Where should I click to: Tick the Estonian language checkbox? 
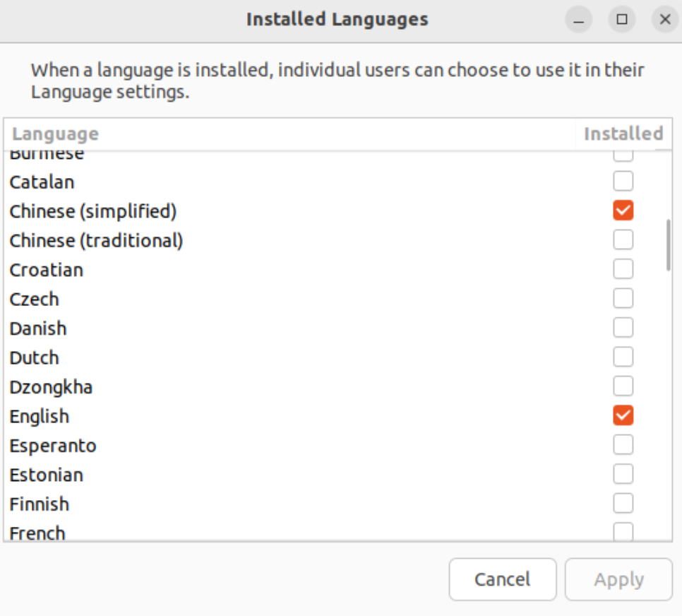[x=623, y=474]
